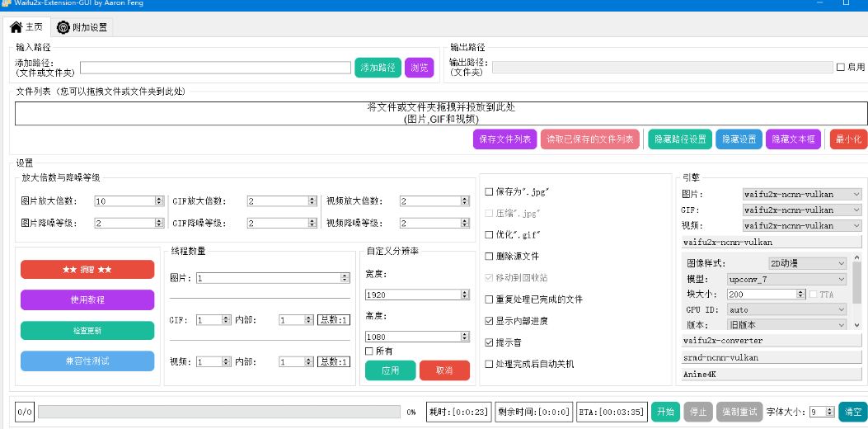The height and width of the screenshot is (448, 868).
Task: Expand srmd-ncnn-vulkan section
Action: (x=772, y=358)
